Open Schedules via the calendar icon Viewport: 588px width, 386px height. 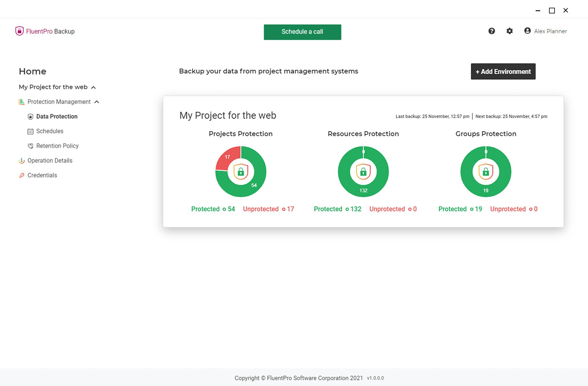[30, 131]
